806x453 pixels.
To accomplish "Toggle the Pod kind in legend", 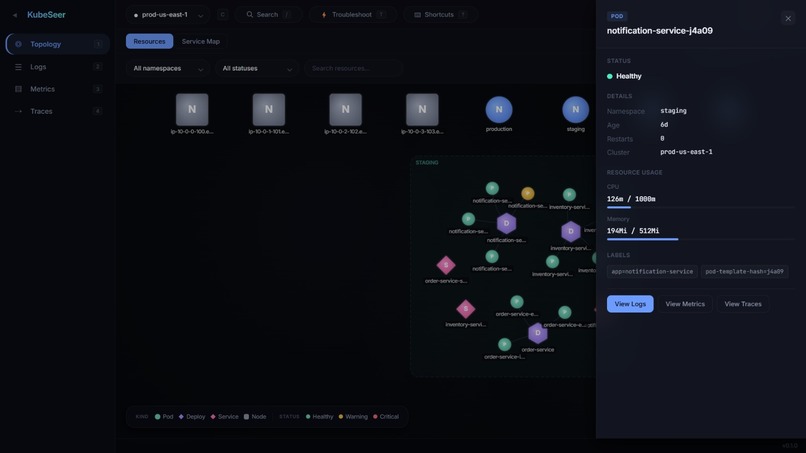I will click(x=164, y=416).
